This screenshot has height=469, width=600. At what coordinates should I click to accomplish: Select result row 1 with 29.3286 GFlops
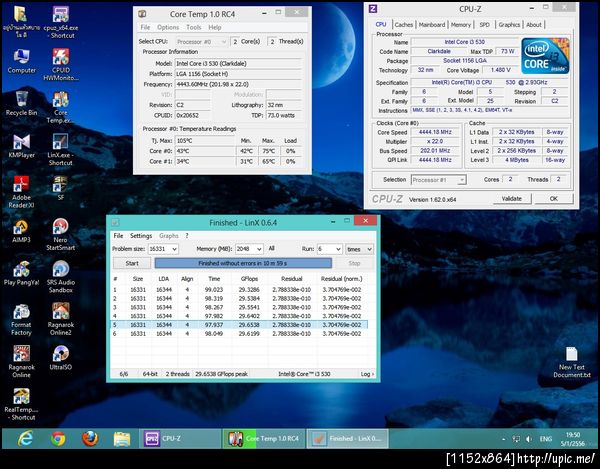tap(239, 290)
